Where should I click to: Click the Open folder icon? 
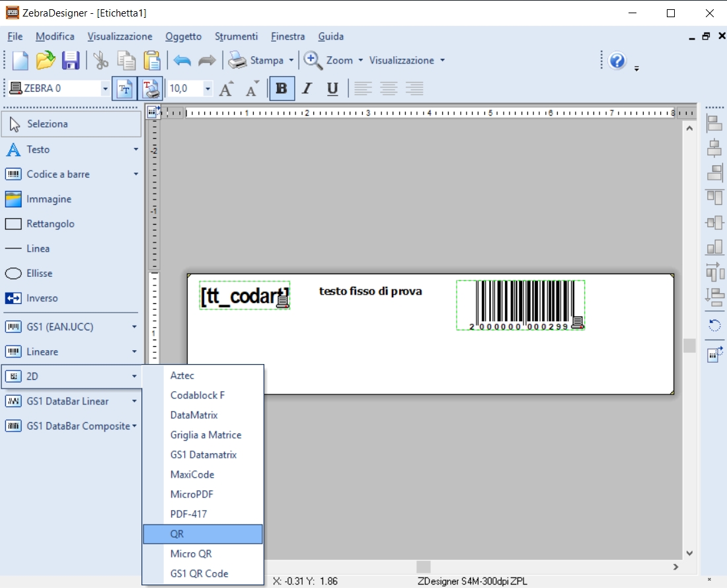(x=46, y=60)
